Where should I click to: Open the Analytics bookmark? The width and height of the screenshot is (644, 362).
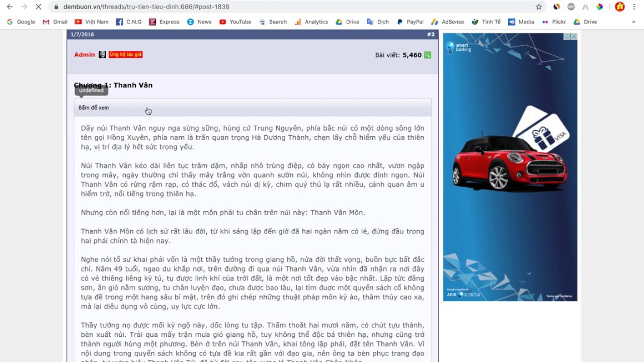tap(311, 22)
